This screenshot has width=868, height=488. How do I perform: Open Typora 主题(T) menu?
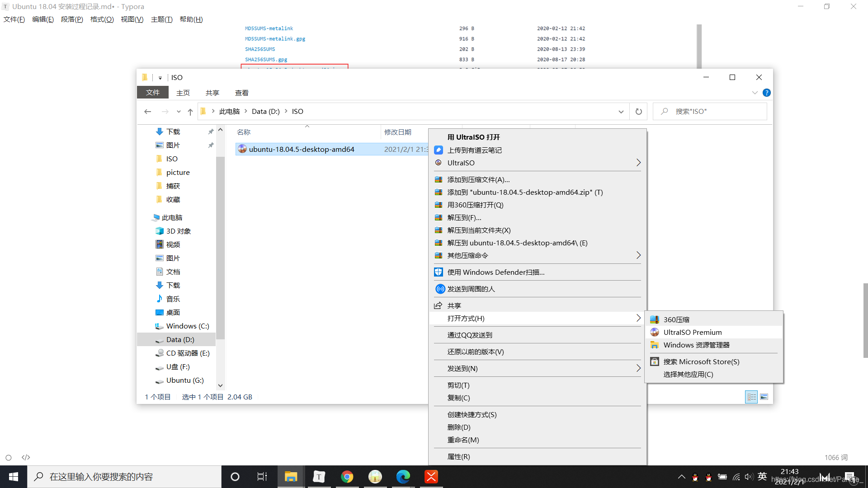(x=162, y=19)
